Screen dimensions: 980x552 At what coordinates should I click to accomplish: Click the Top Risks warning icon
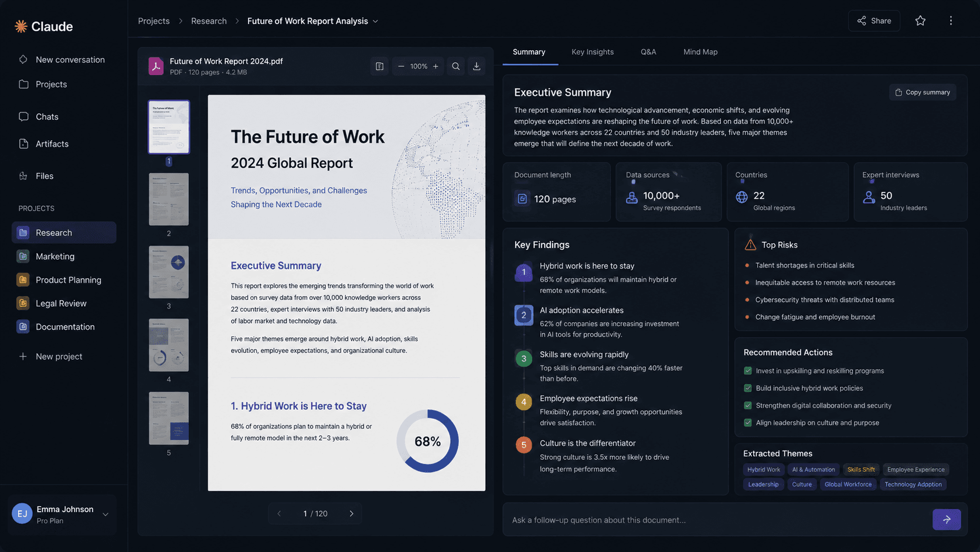[x=750, y=245]
